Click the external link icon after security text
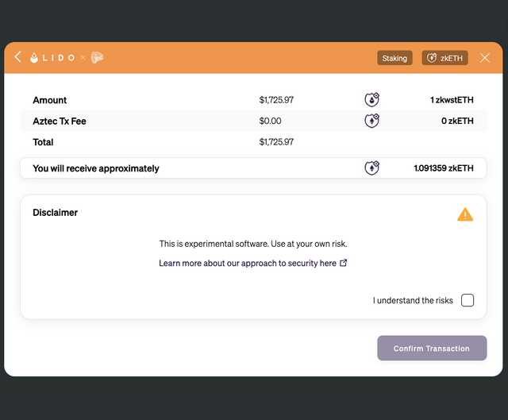The image size is (508, 420). (344, 263)
